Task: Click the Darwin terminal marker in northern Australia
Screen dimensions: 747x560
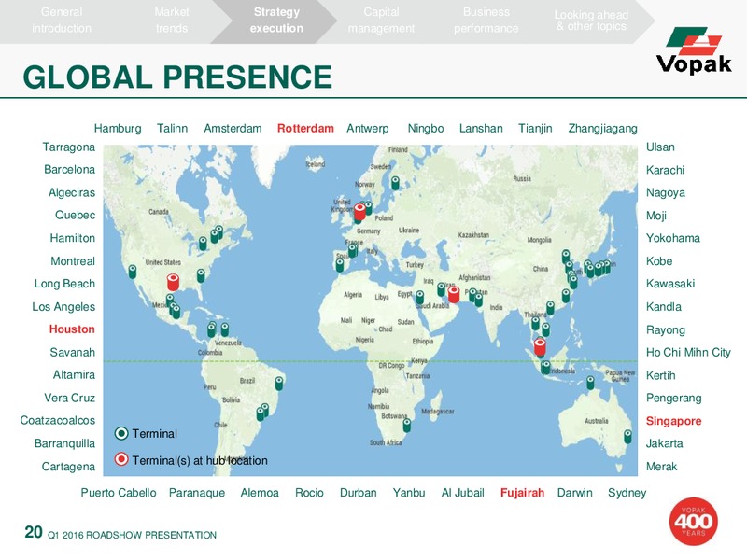Action: coord(590,383)
